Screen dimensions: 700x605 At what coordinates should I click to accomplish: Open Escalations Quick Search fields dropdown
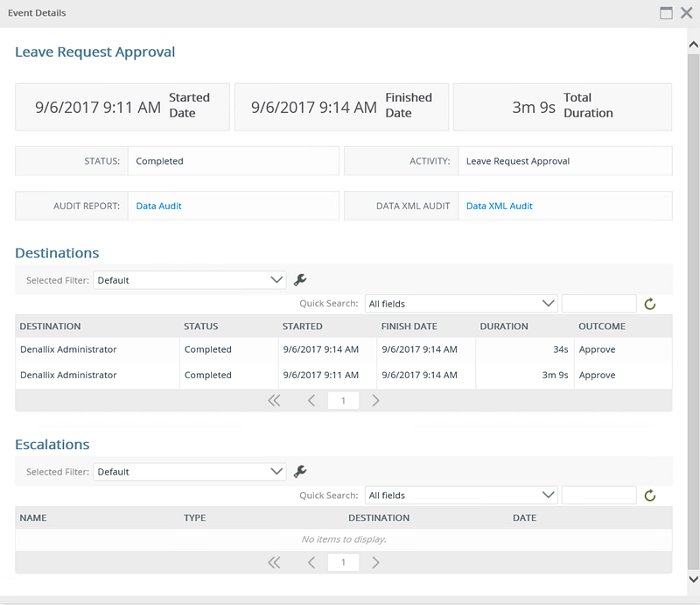[x=461, y=496]
